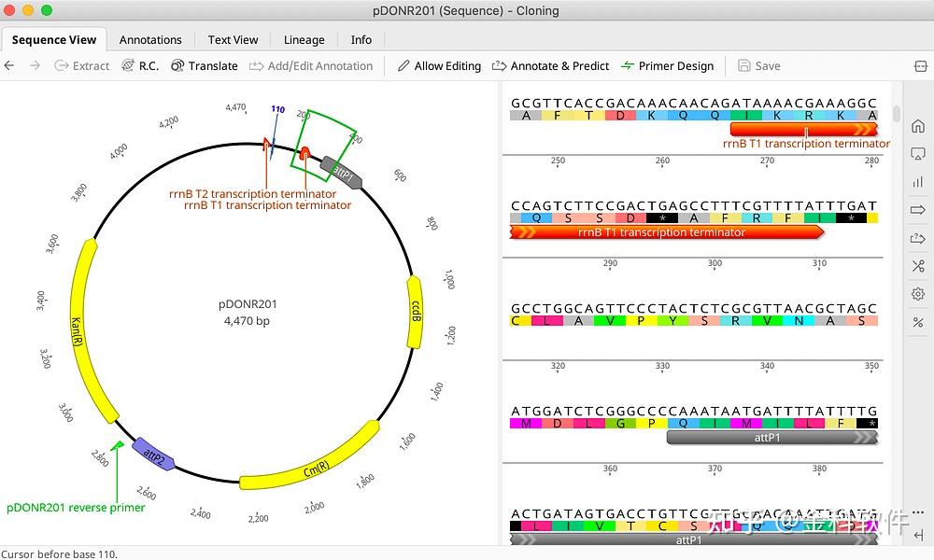Viewport: 934px width, 560px height.
Task: Select the scissors icon in the right sidebar
Action: [x=917, y=265]
